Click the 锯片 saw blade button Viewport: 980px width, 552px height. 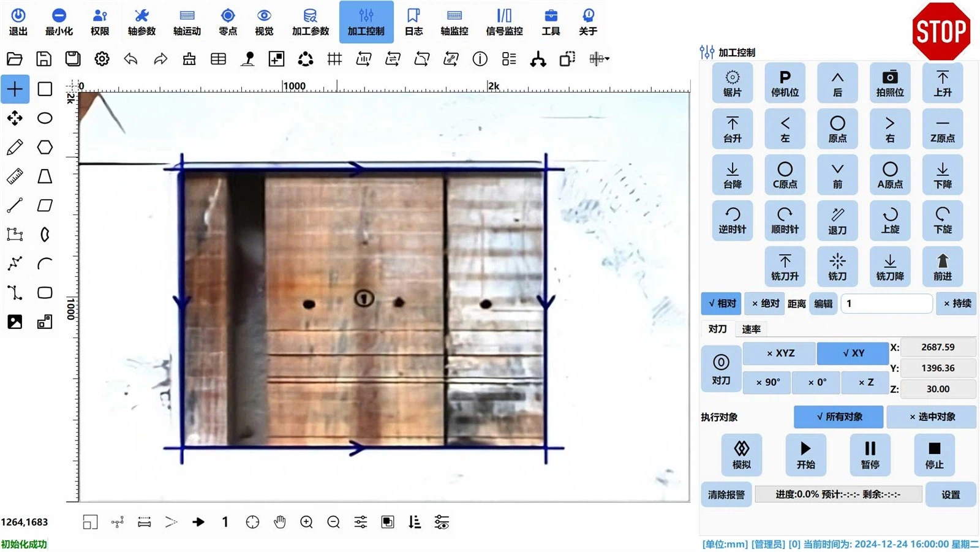(733, 83)
